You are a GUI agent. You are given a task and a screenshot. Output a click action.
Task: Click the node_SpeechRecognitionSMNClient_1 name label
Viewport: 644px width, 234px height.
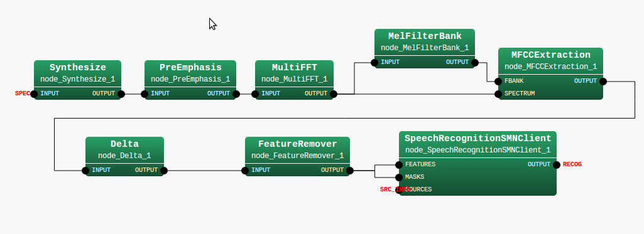pyautogui.click(x=478, y=150)
